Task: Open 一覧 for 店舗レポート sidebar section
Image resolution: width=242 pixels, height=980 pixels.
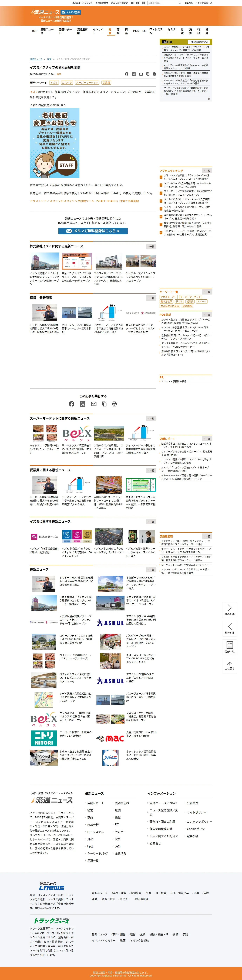Action: point(207,439)
